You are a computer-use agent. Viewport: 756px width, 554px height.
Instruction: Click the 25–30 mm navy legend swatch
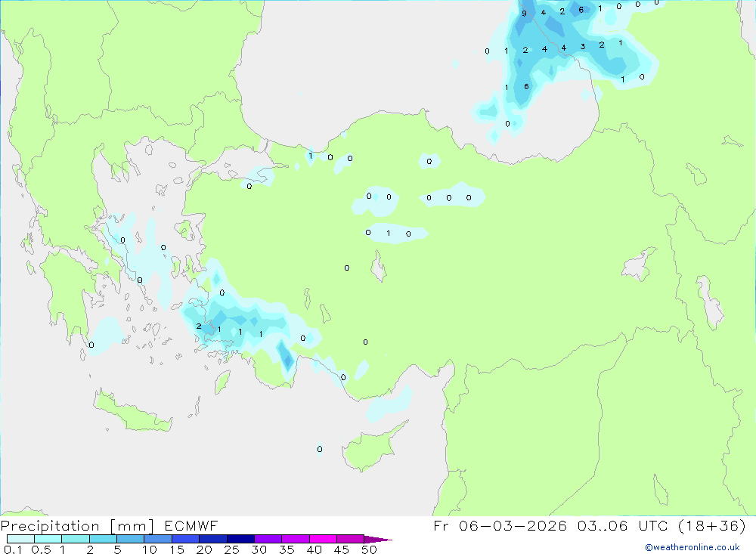240,539
